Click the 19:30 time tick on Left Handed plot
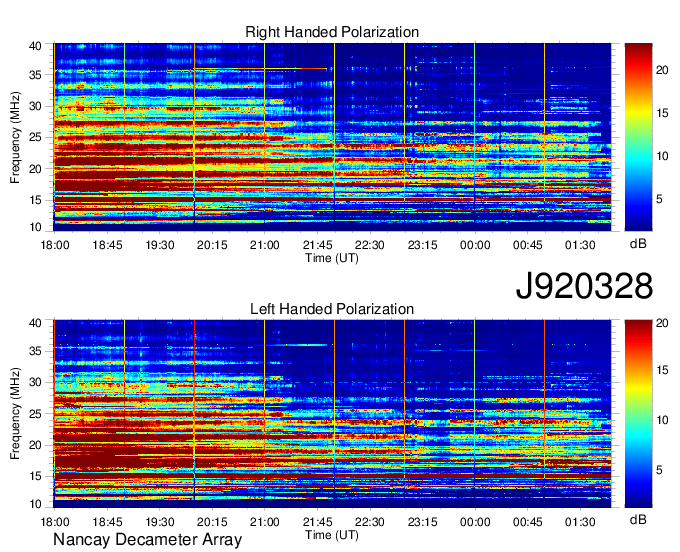The height and width of the screenshot is (552, 680). [160, 522]
